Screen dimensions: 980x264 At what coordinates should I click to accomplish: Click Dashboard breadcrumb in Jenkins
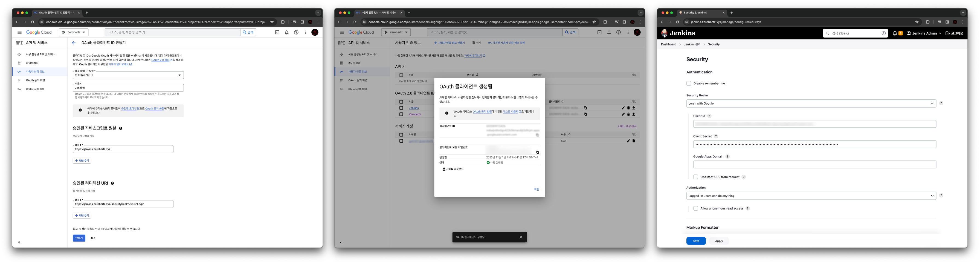tap(668, 44)
